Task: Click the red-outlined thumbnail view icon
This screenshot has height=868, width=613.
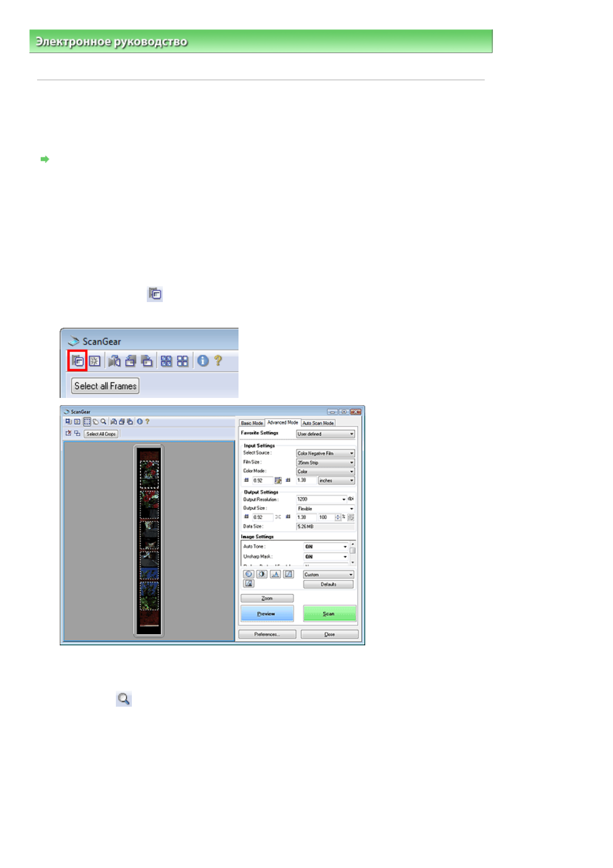Action: tap(77, 361)
